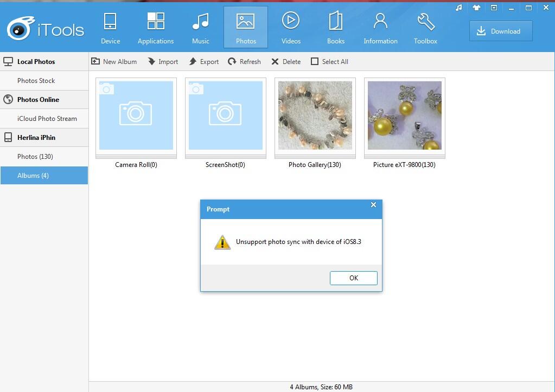The height and width of the screenshot is (392, 555).
Task: Open Photos Stock in the sidebar
Action: click(x=44, y=81)
